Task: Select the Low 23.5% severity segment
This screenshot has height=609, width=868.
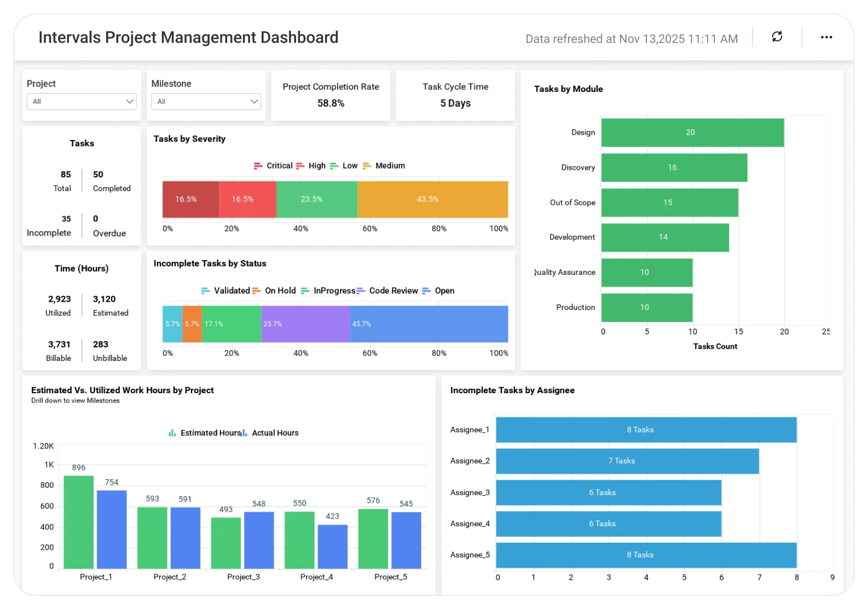Action: pos(317,199)
